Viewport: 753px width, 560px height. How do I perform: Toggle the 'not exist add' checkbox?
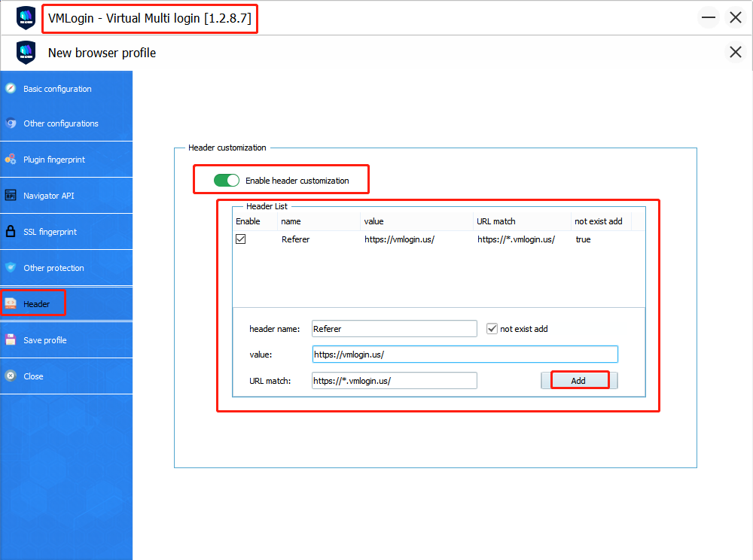click(x=492, y=329)
